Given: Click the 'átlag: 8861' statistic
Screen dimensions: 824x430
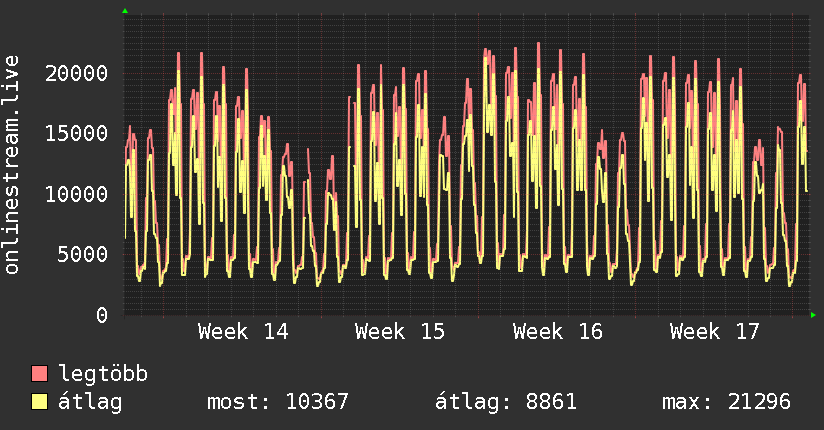Looking at the screenshot, I should click(506, 402).
